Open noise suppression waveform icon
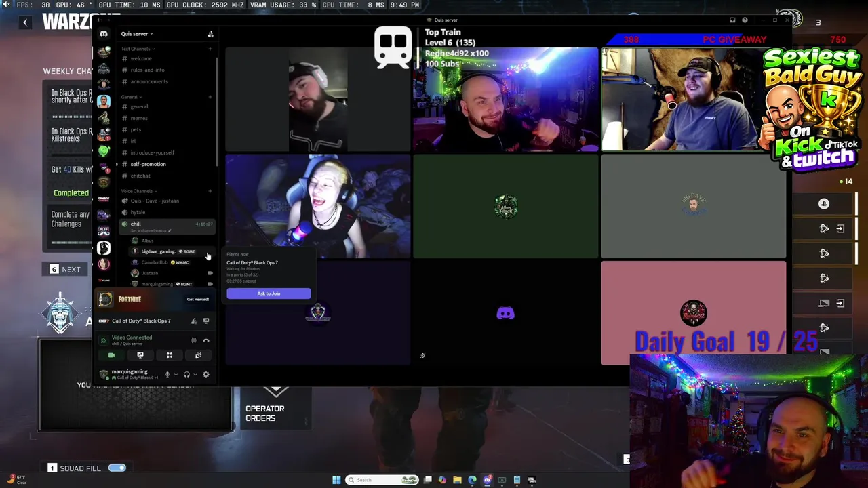Image resolution: width=868 pixels, height=488 pixels. click(194, 340)
